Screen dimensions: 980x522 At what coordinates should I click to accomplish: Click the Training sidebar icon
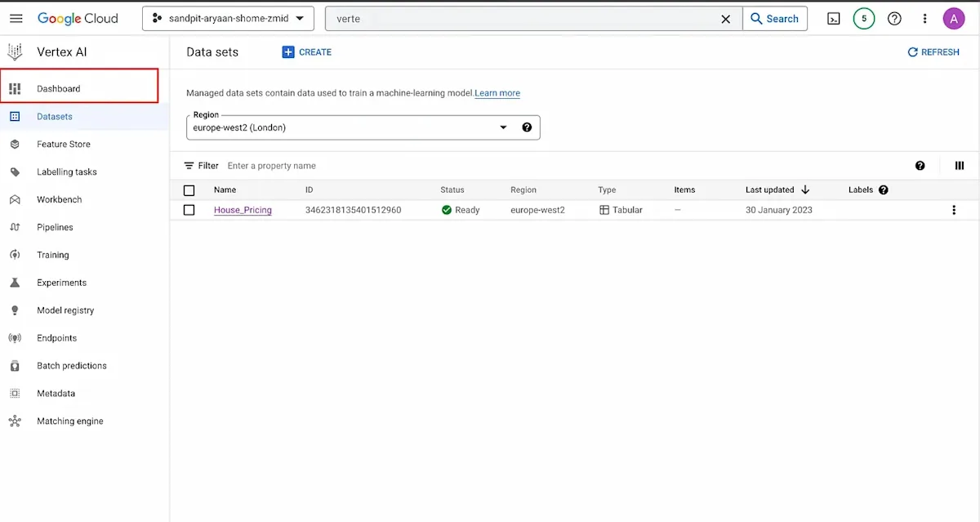15,255
